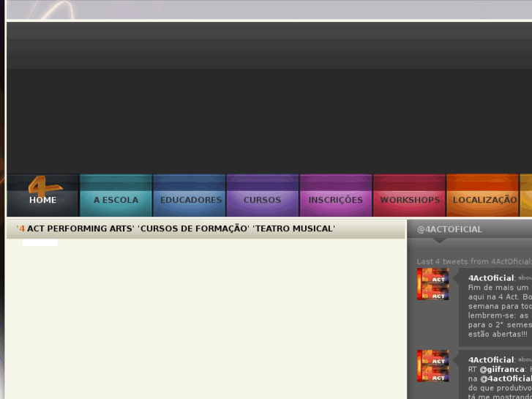
Task: Select the CURSOS tab
Action: [263, 195]
